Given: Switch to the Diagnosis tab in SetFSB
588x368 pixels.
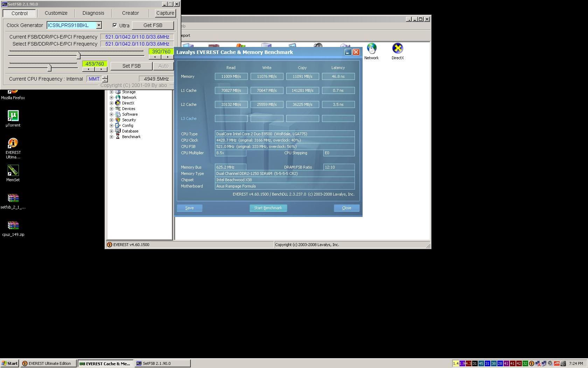Looking at the screenshot, I should click(x=93, y=13).
